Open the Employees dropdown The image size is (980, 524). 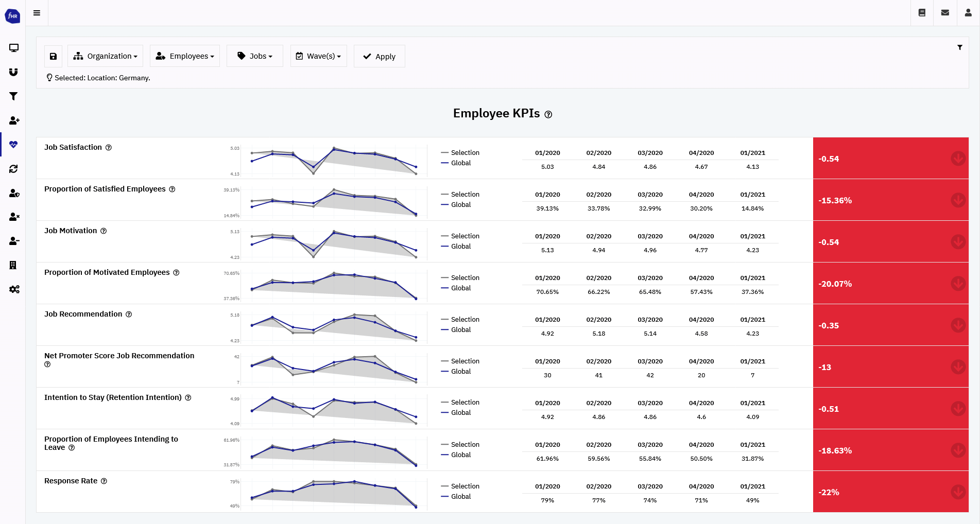tap(184, 56)
